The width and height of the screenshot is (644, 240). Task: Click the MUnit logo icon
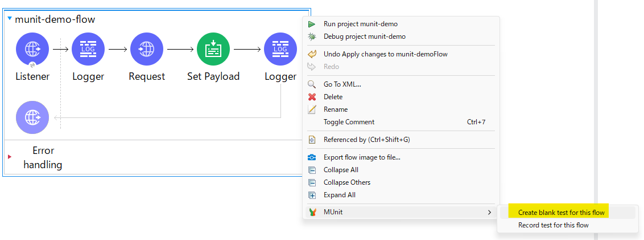[312, 213]
